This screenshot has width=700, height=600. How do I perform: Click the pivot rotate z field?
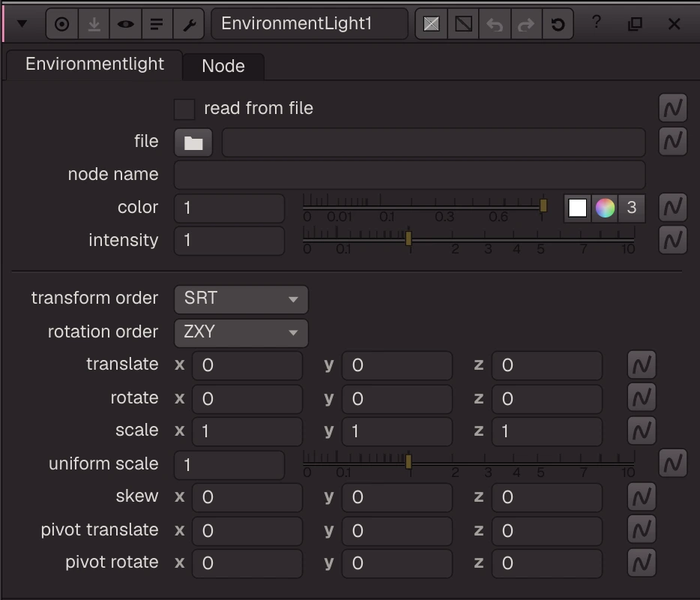pyautogui.click(x=547, y=564)
